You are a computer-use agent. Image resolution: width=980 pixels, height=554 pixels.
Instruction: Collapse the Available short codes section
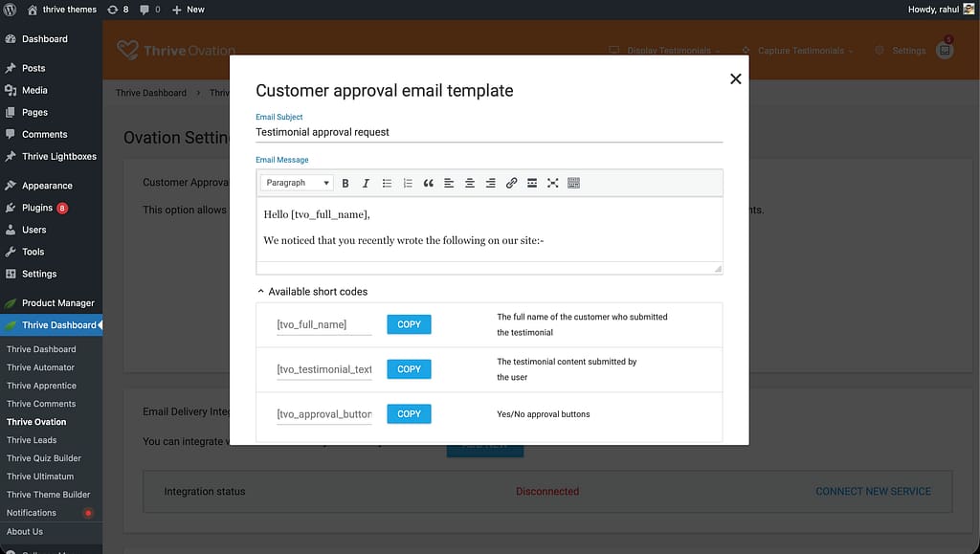[312, 292]
